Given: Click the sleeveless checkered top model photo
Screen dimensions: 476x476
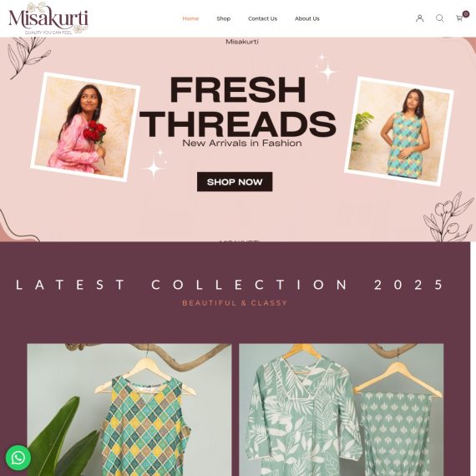Looking at the screenshot, I should pyautogui.click(x=399, y=131).
